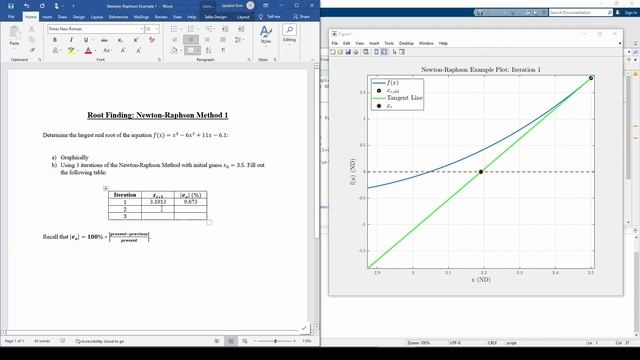
Task: Toggle Underline formatting in Word ribbon
Action: tap(86, 40)
